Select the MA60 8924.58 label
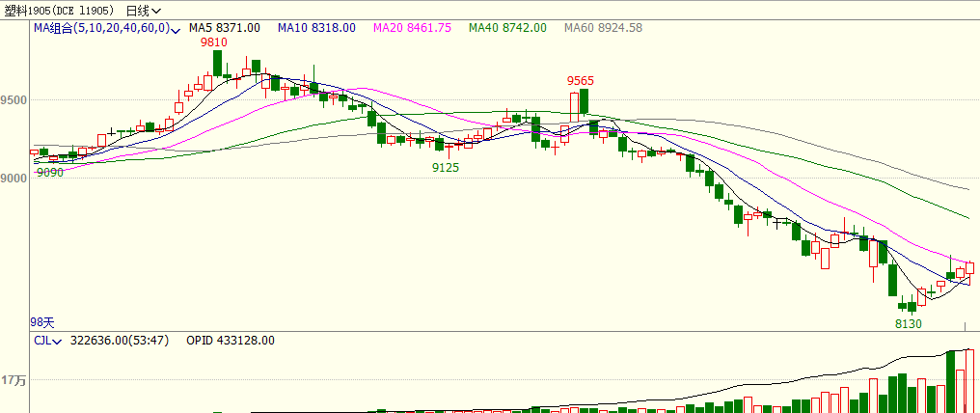This screenshot has width=980, height=413. 603,28
